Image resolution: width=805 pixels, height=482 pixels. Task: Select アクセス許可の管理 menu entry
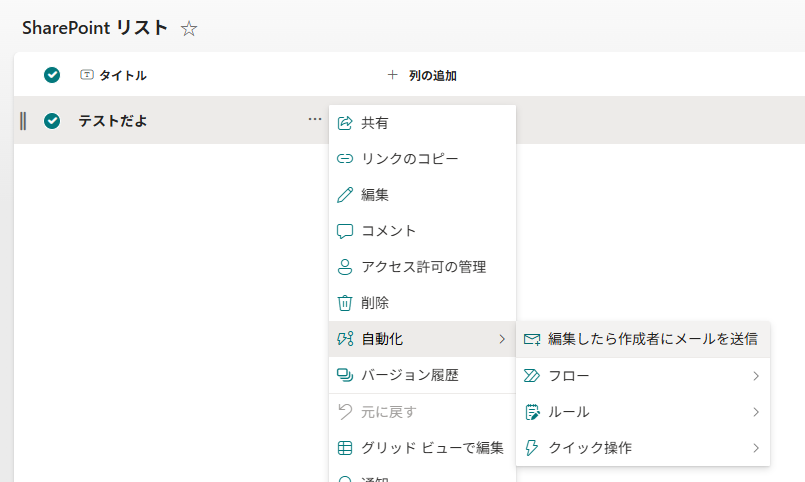(422, 267)
